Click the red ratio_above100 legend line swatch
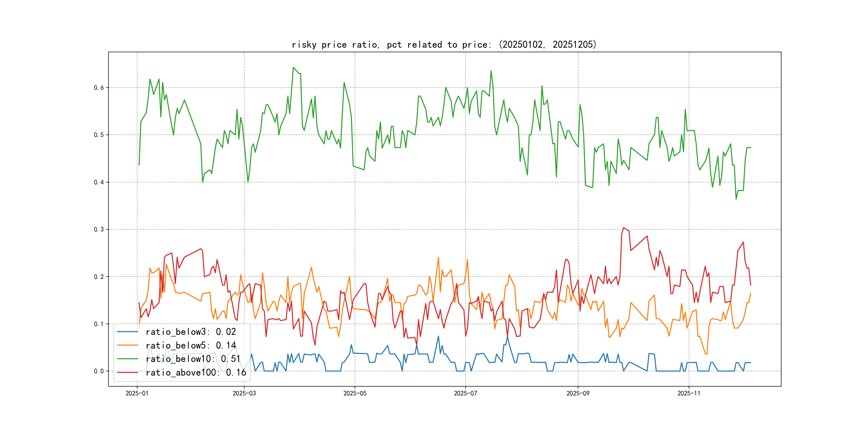Viewport: 868px width, 434px height. (x=127, y=372)
